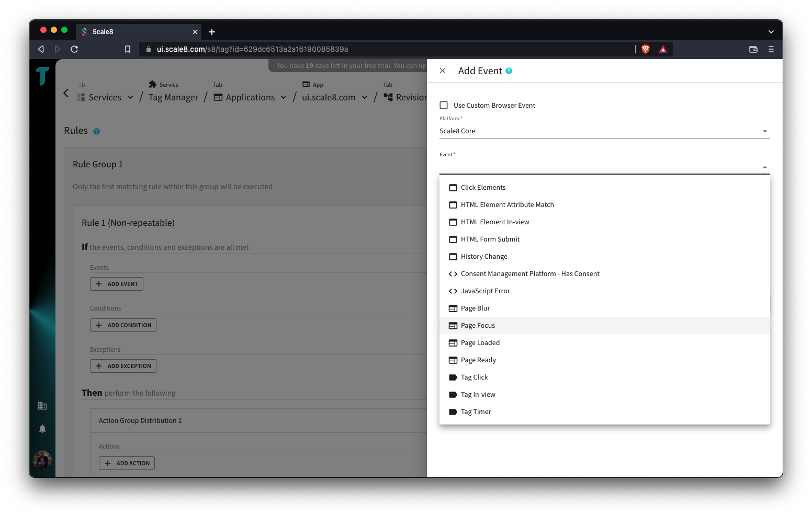Open the browser hamburger menu
Viewport: 812px width, 516px height.
(x=771, y=49)
